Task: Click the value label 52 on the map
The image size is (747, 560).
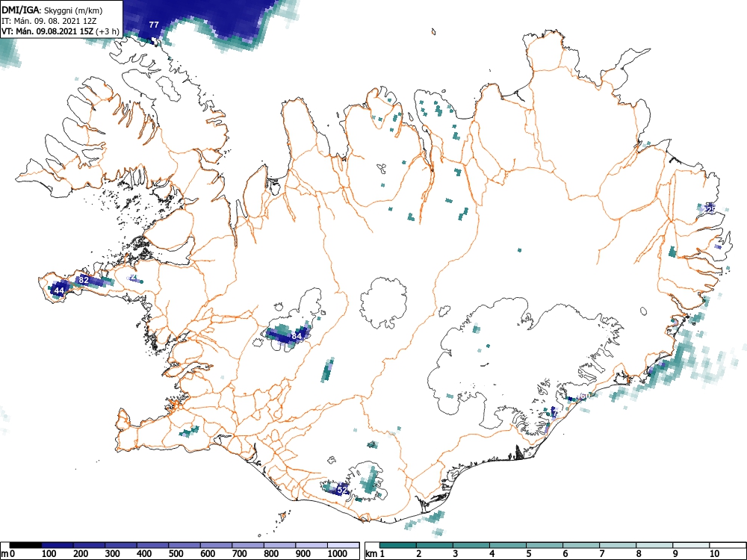Action: (342, 490)
